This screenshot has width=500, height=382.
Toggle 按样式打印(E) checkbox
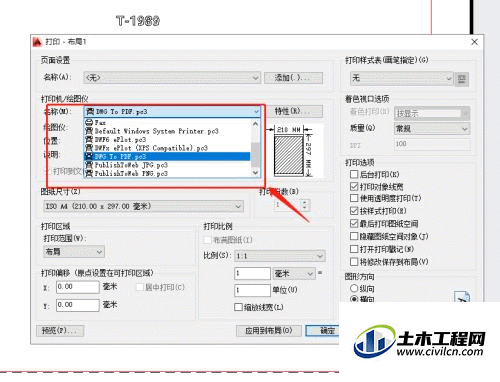354,211
